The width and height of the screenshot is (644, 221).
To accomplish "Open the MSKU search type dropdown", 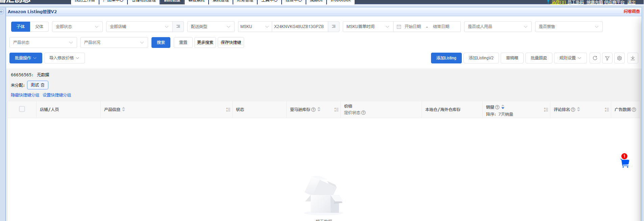I will click(x=255, y=27).
